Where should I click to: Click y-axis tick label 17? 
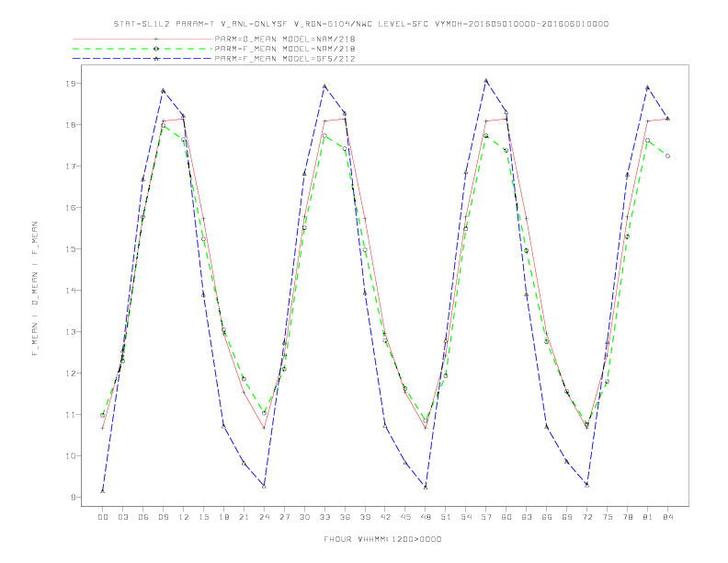click(x=71, y=167)
